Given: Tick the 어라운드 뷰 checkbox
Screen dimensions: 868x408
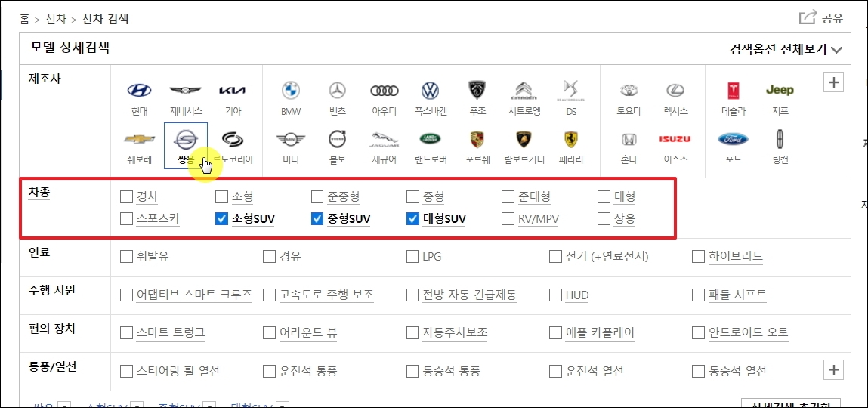Looking at the screenshot, I should 269,332.
